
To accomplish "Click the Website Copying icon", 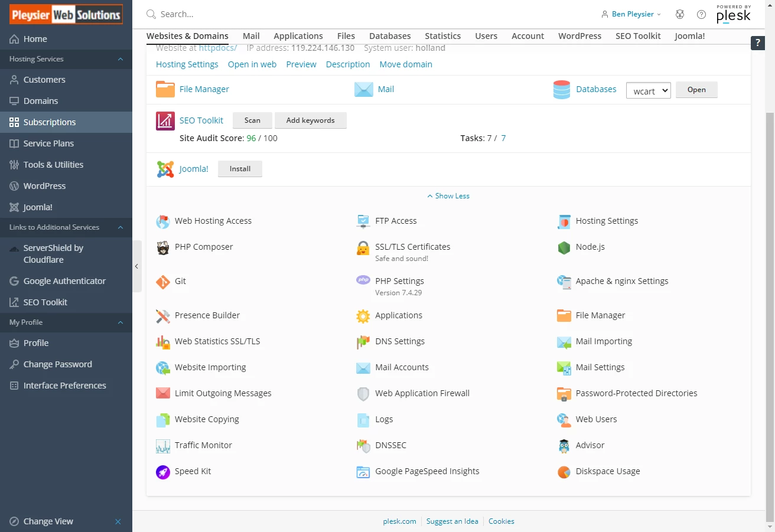I will click(x=163, y=420).
